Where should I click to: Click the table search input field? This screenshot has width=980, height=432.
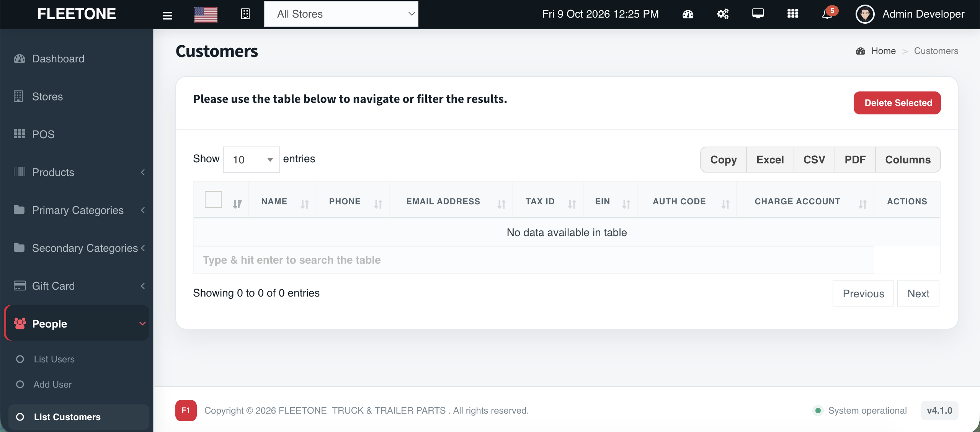tap(534, 260)
